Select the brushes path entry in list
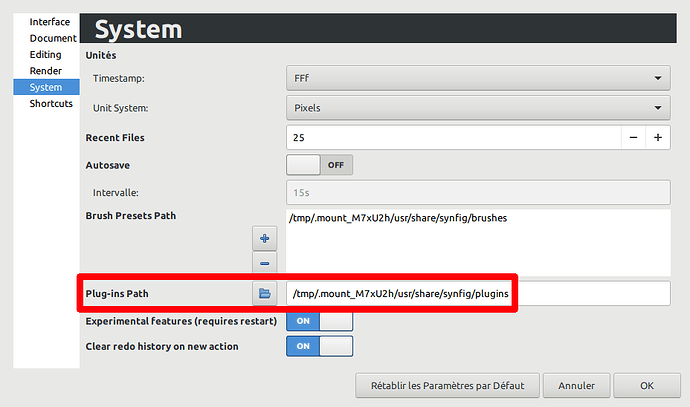 point(397,218)
